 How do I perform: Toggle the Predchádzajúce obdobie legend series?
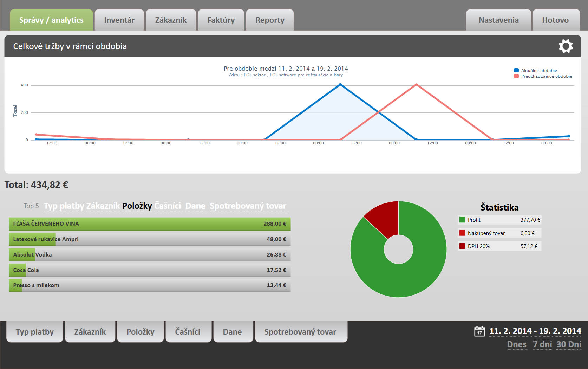[543, 76]
